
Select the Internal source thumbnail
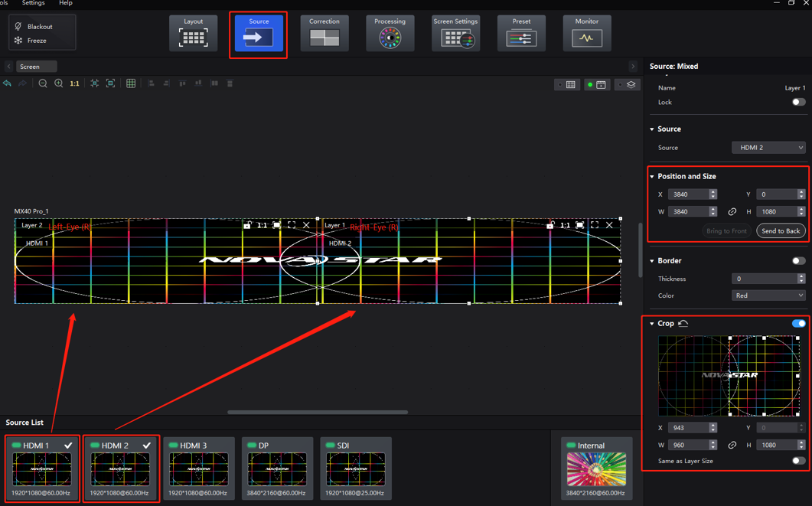(597, 468)
